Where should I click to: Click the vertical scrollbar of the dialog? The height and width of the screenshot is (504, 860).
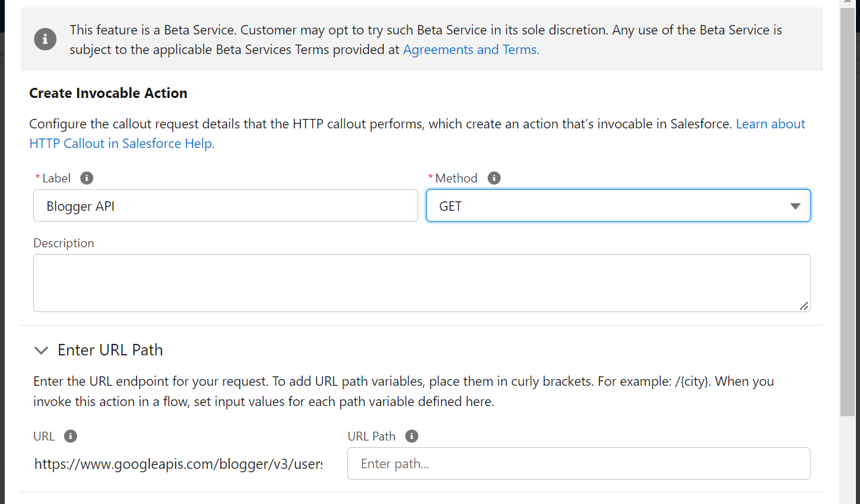847,213
